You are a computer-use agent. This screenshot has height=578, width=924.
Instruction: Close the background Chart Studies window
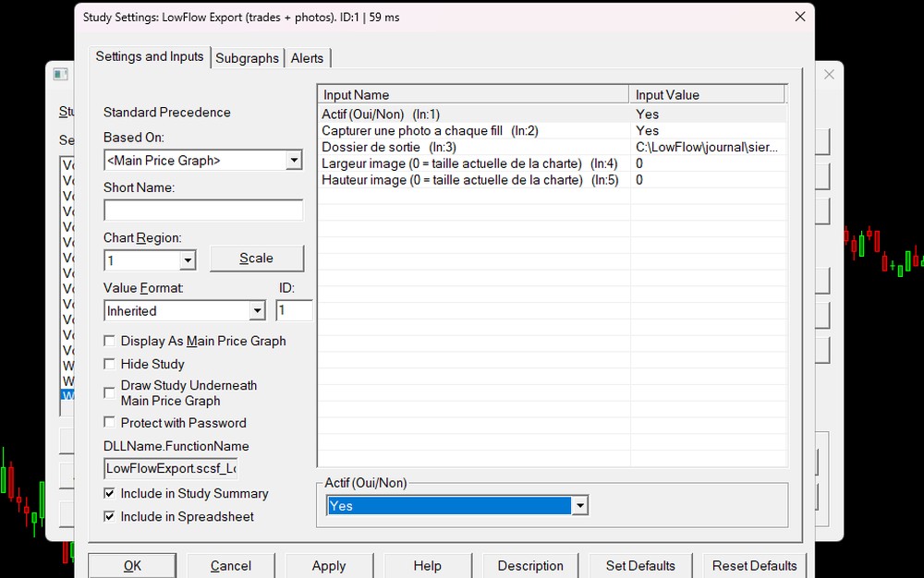829,74
